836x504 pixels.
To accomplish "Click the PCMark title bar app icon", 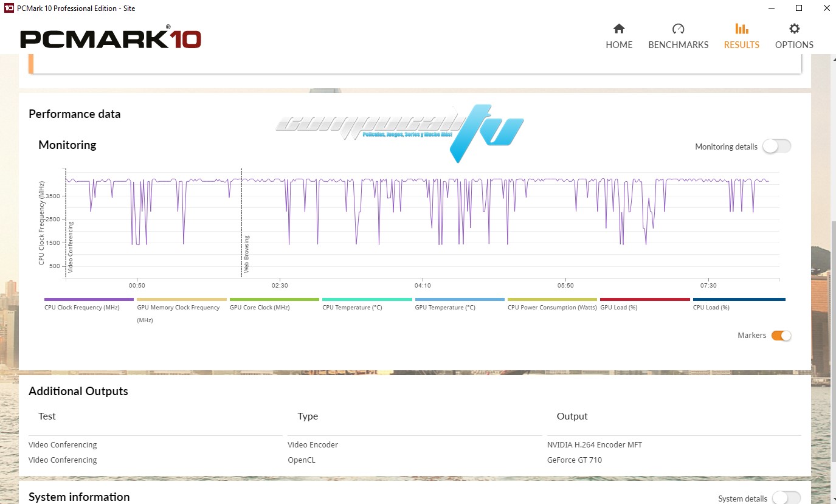I will click(9, 9).
